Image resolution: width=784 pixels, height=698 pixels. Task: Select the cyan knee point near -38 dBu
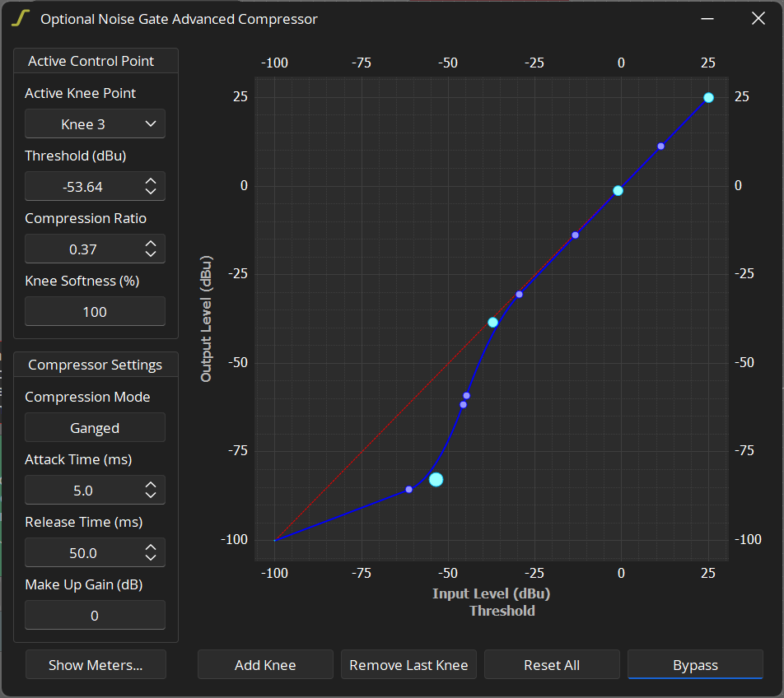492,322
